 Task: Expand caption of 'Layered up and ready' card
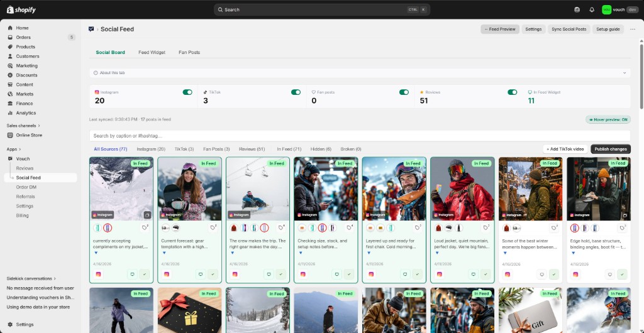tap(369, 253)
